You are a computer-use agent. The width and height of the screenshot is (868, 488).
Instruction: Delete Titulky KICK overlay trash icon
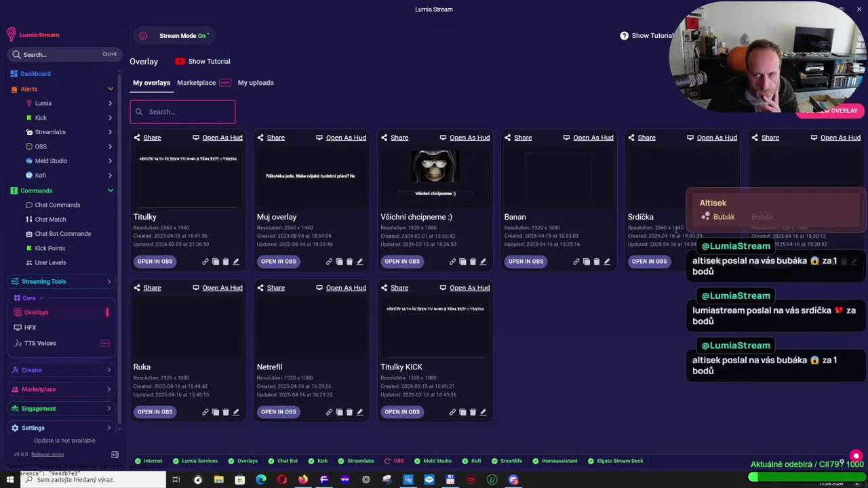pos(473,412)
